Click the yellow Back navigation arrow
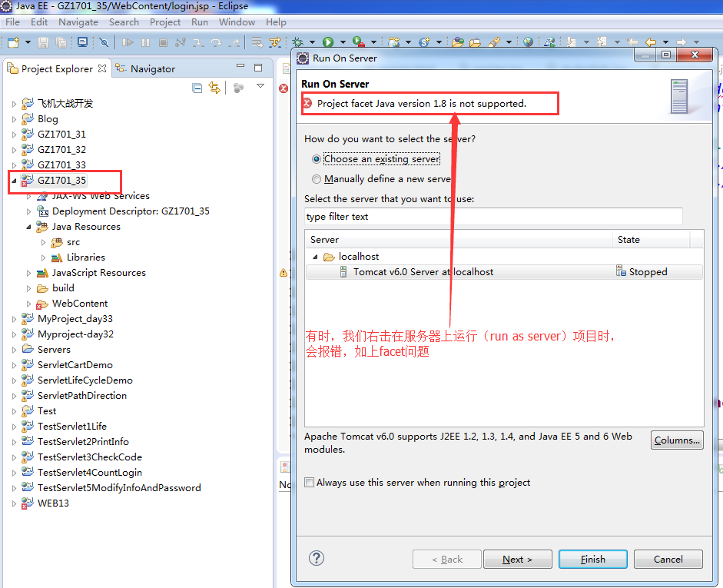This screenshot has height=588, width=723. [651, 42]
